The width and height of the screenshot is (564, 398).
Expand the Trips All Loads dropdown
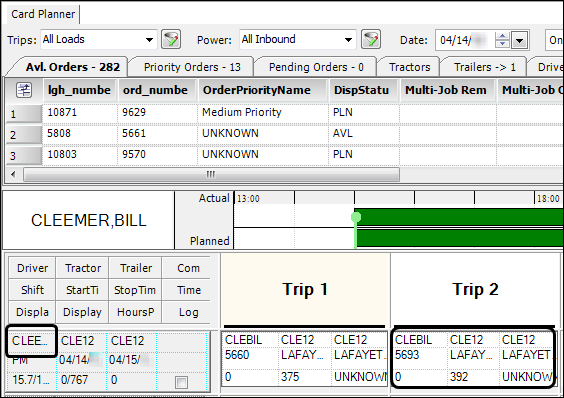pyautogui.click(x=149, y=40)
